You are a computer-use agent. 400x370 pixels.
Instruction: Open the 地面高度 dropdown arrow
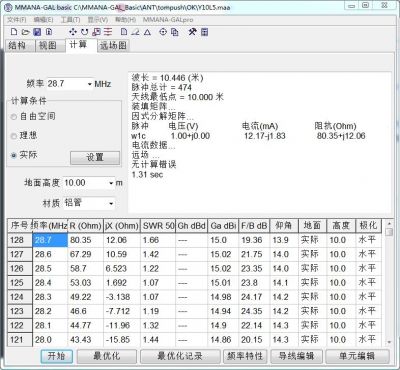pos(111,183)
